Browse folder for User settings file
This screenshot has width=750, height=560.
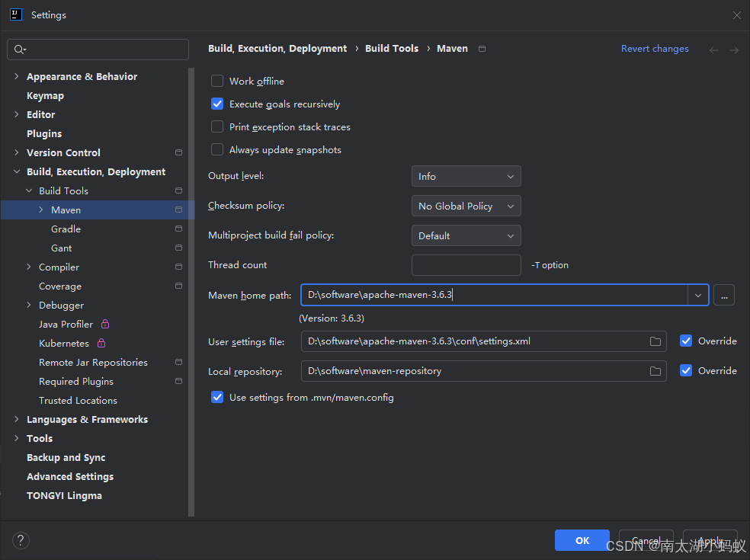pyautogui.click(x=655, y=341)
